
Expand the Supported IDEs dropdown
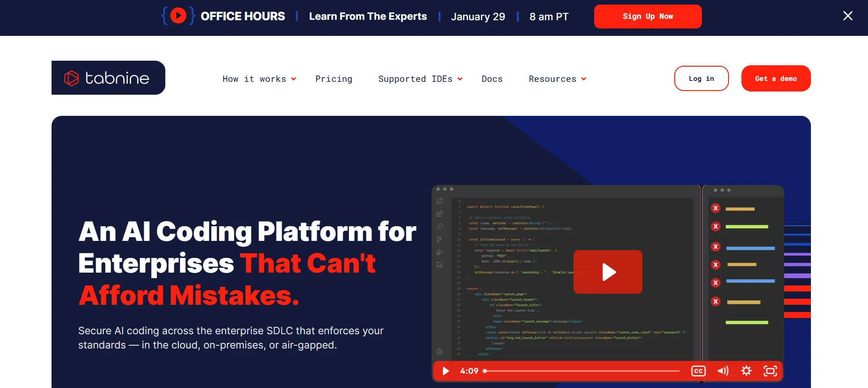click(x=420, y=79)
